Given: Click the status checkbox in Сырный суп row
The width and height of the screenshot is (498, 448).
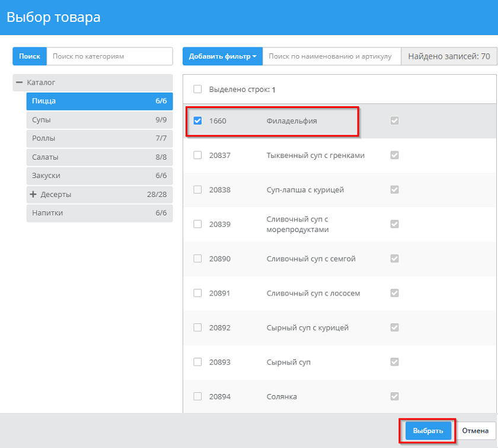Looking at the screenshot, I should (394, 362).
